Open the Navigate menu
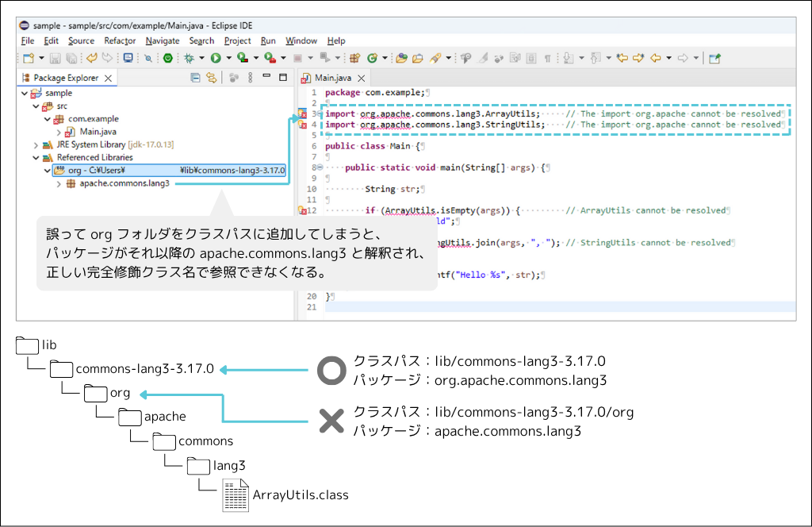Viewport: 812px width, 527px height. point(163,41)
